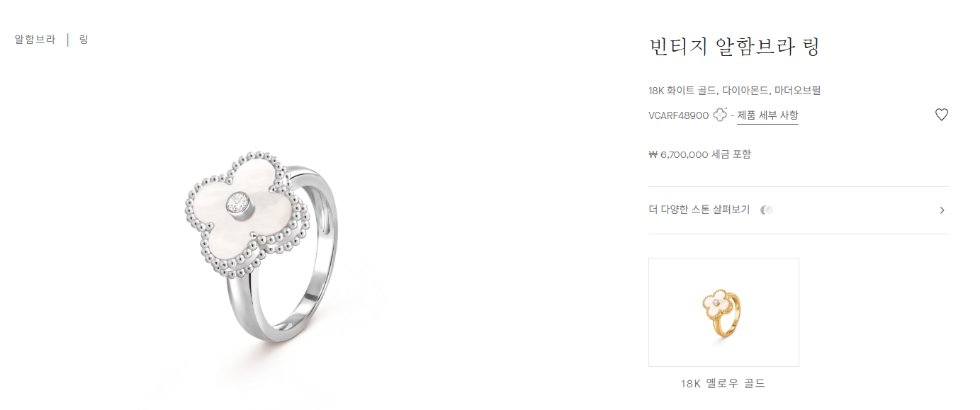
Task: Click the diamond center of the large ring
Action: pos(238,205)
